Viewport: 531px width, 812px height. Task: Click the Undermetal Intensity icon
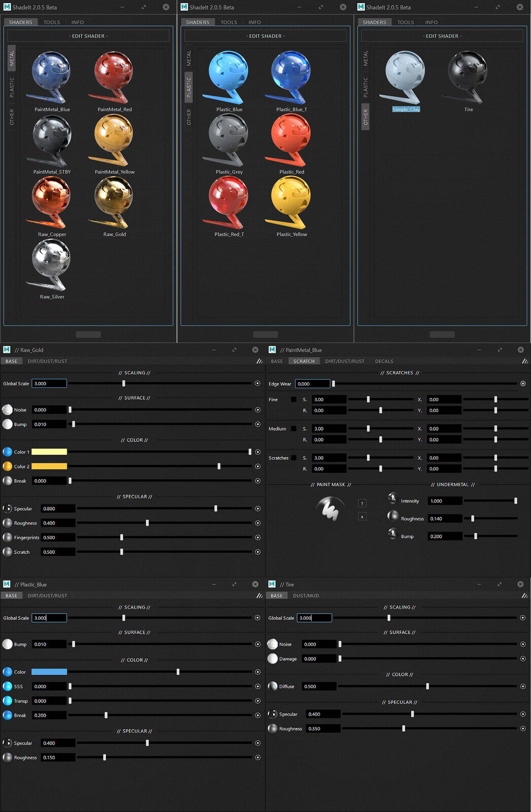coord(392,497)
